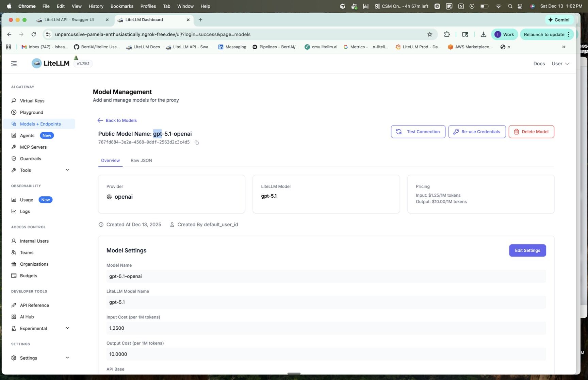Image resolution: width=588 pixels, height=380 pixels.
Task: Close the LiteLLM Dashboard tab
Action: 188,20
